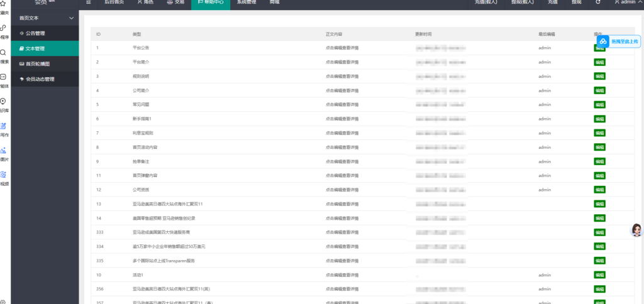This screenshot has width=644, height=304.
Task: Click the sidebar collapse hamburger icon
Action: point(89,3)
